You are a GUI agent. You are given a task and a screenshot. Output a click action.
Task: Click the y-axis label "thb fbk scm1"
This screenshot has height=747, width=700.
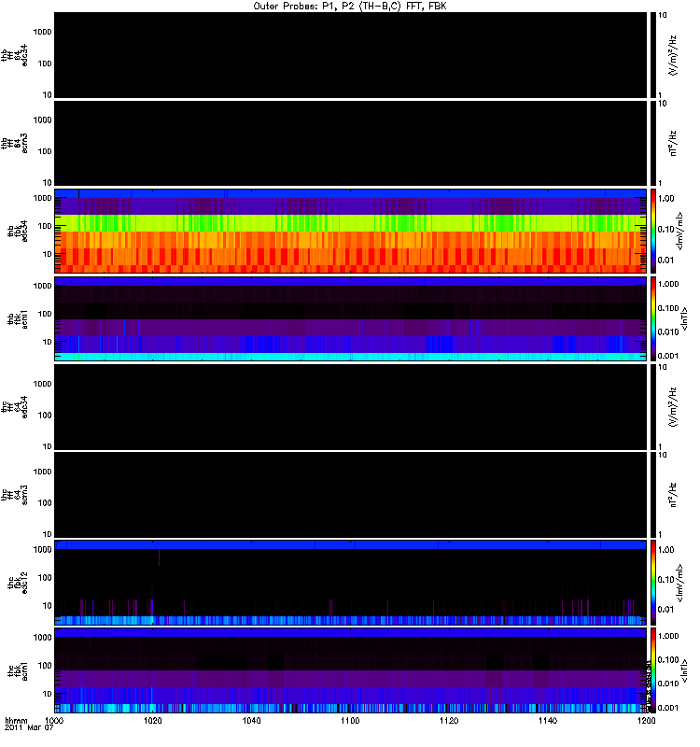(x=18, y=319)
